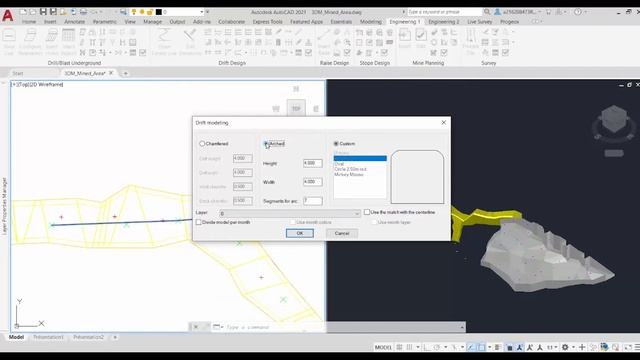Open the Progeox ribbon tab

coord(509,22)
